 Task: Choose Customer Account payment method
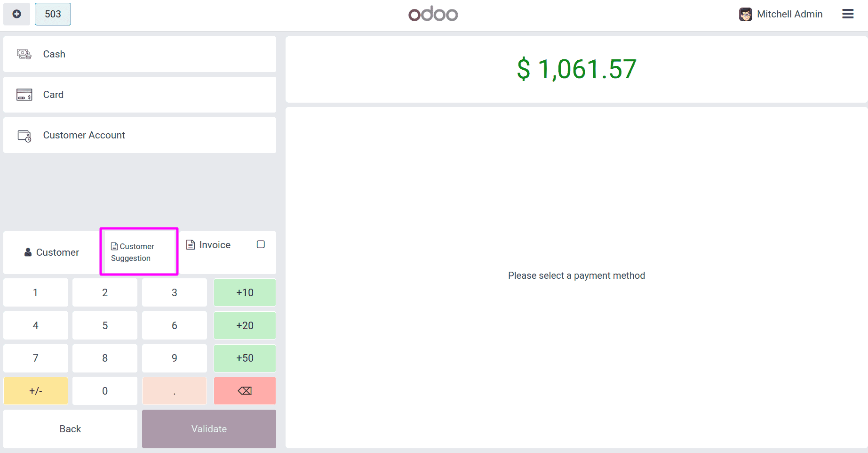140,135
